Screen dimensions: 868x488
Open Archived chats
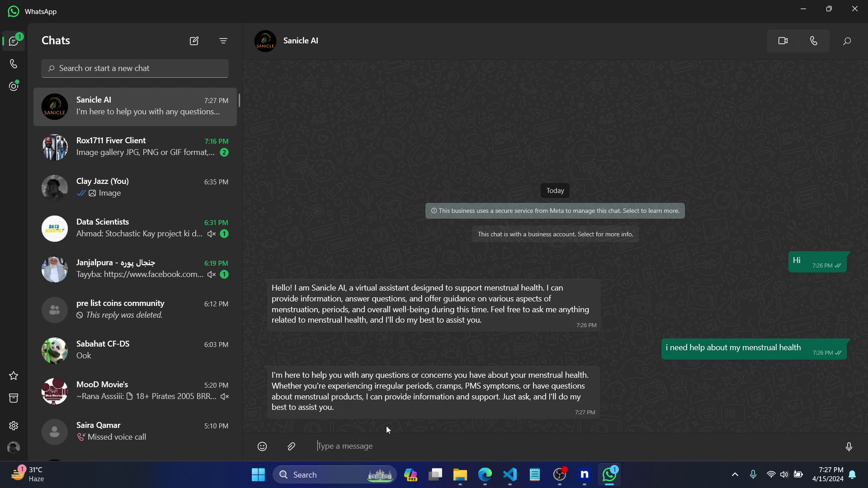coord(14,398)
